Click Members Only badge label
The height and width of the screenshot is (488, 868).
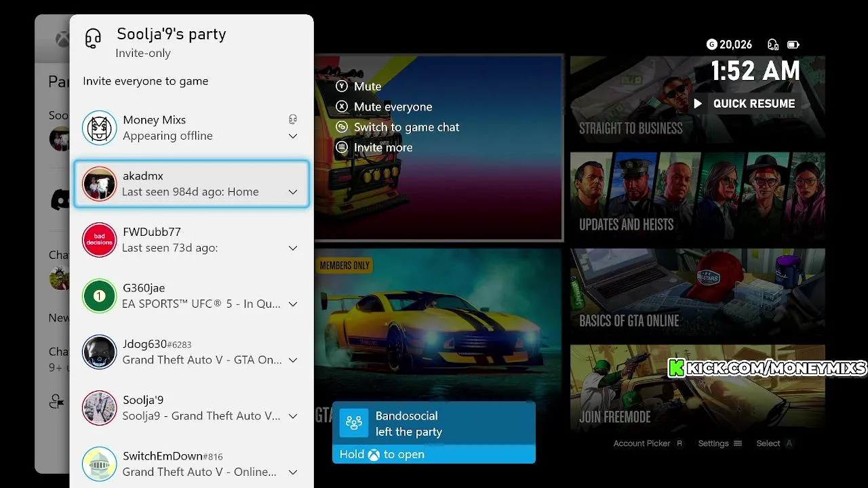coord(344,266)
